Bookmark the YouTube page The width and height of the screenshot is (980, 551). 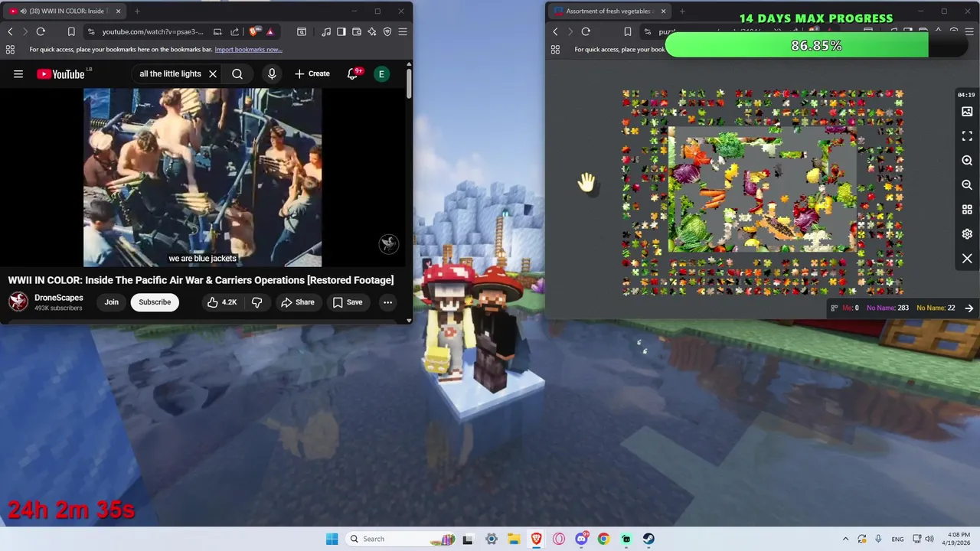(71, 31)
